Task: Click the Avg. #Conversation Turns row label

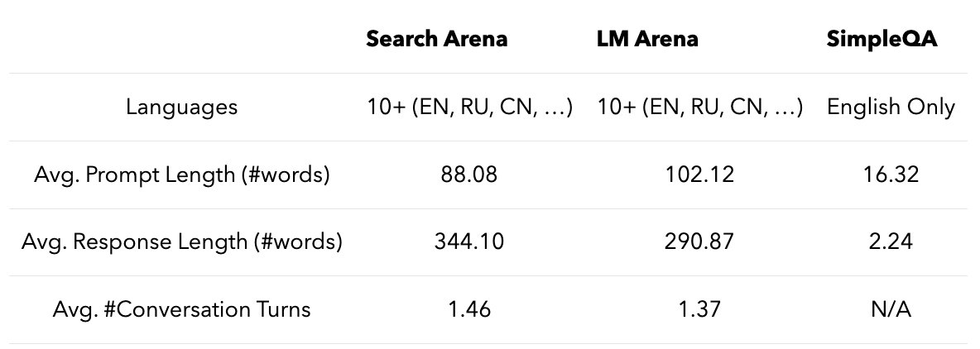Action: [181, 310]
